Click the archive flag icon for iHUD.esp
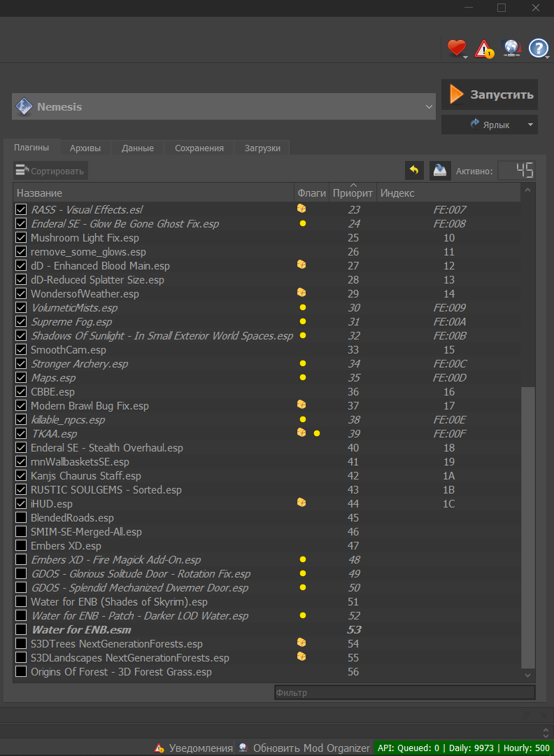The height and width of the screenshot is (756, 554). point(301,503)
